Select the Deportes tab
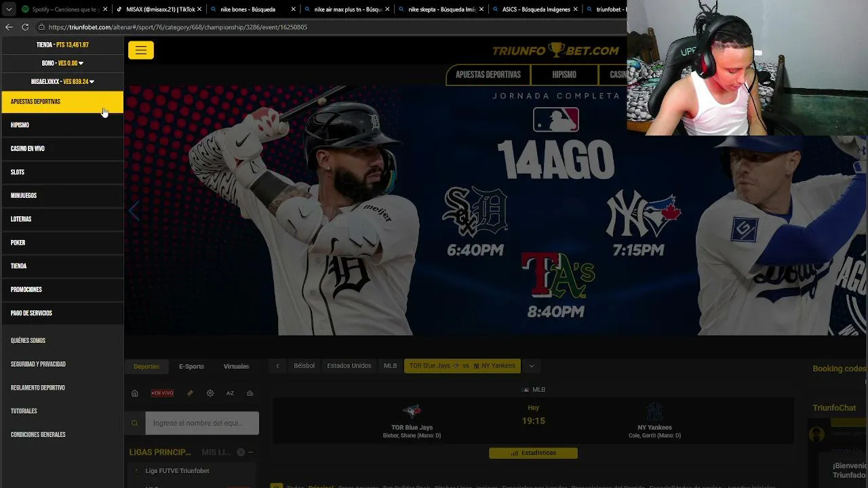The width and height of the screenshot is (868, 488). (146, 366)
